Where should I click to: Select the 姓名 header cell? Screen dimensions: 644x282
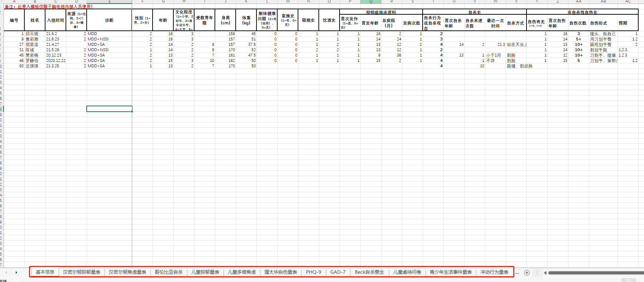coord(35,20)
